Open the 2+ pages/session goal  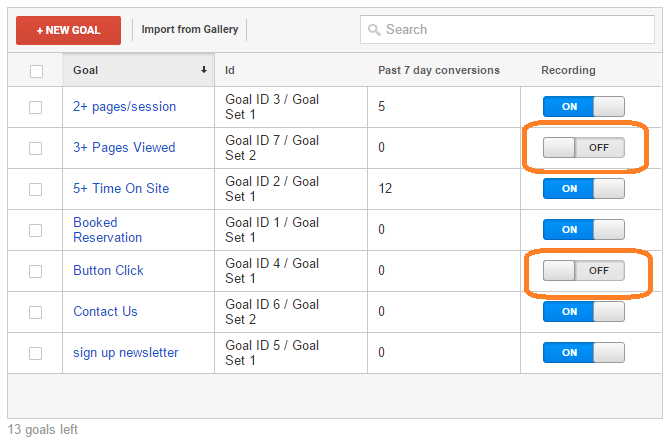tap(124, 106)
